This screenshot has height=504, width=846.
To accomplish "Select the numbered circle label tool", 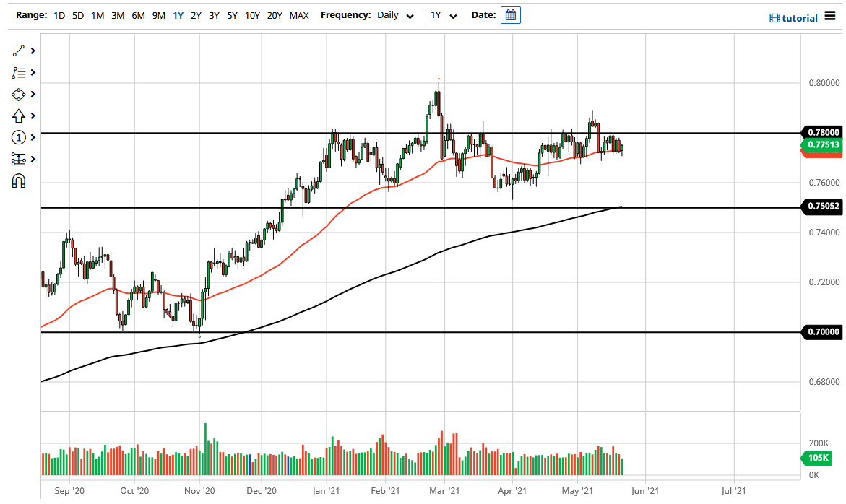I will (18, 137).
